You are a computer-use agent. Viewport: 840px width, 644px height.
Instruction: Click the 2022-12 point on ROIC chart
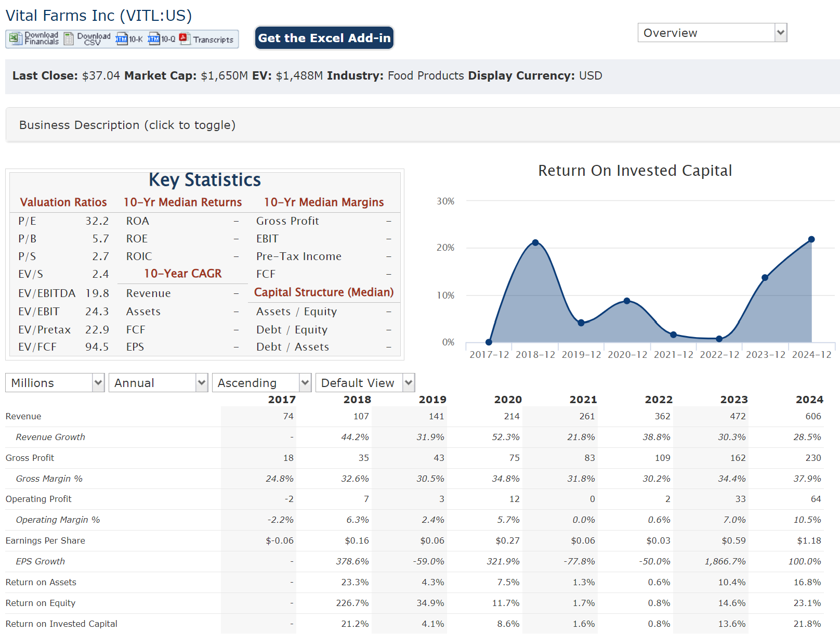[x=719, y=339]
